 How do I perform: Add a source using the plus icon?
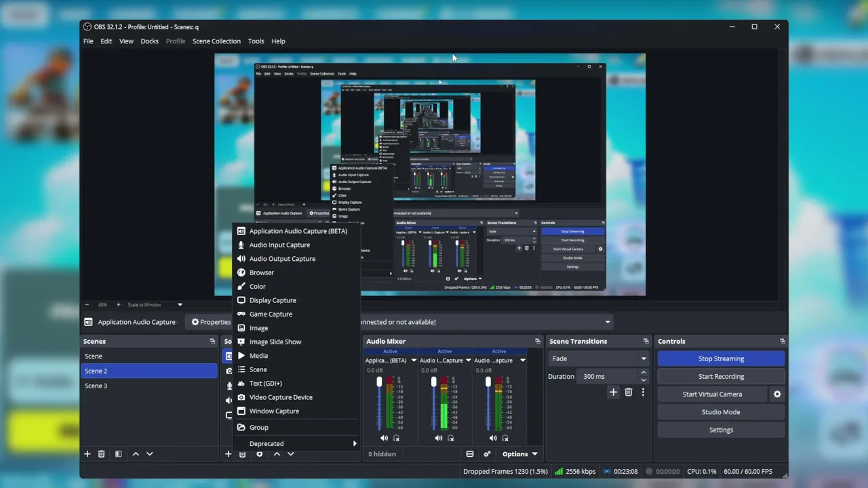[228, 454]
